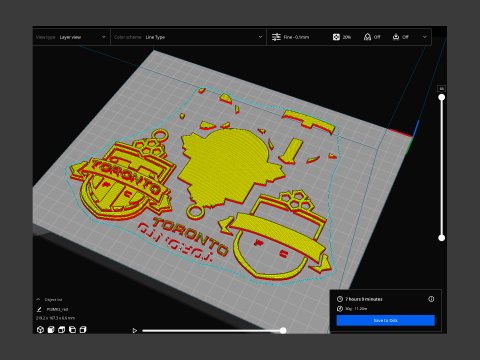Image resolution: width=480 pixels, height=360 pixels.
Task: Click the horizontal path slider handle
Action: click(283, 331)
